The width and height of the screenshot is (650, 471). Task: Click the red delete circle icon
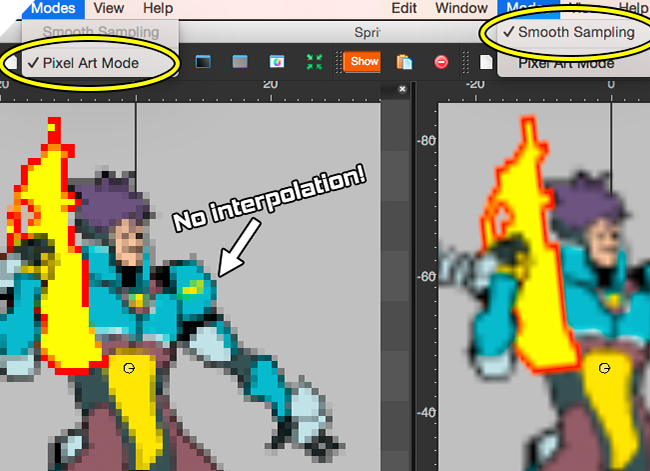(x=441, y=62)
